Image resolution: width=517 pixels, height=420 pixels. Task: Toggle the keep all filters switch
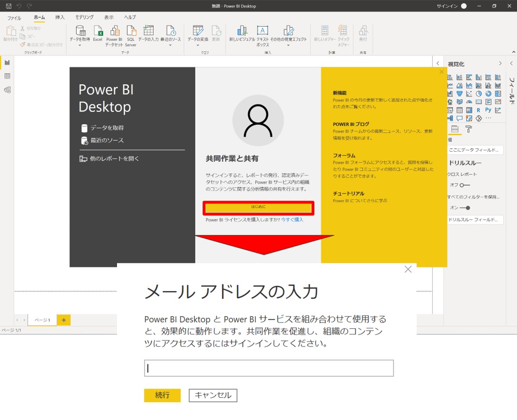(x=465, y=208)
